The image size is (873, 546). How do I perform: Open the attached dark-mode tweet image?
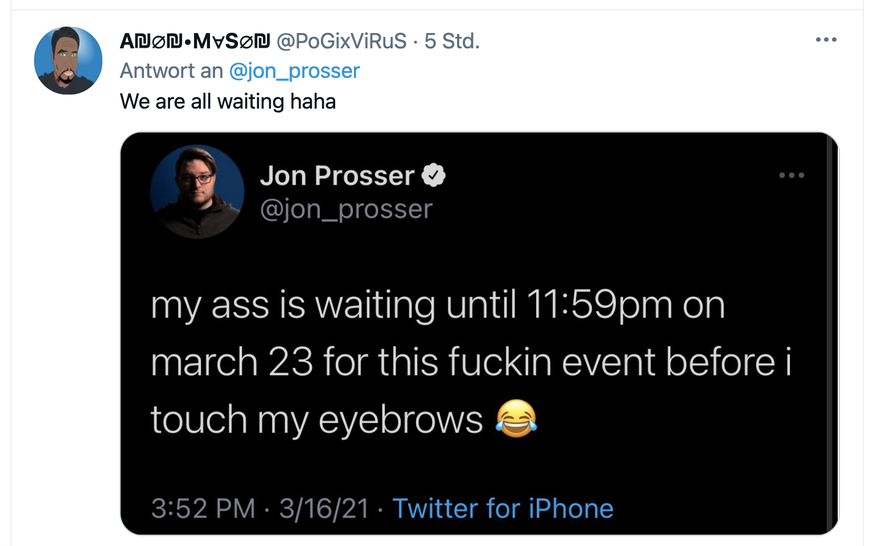479,333
